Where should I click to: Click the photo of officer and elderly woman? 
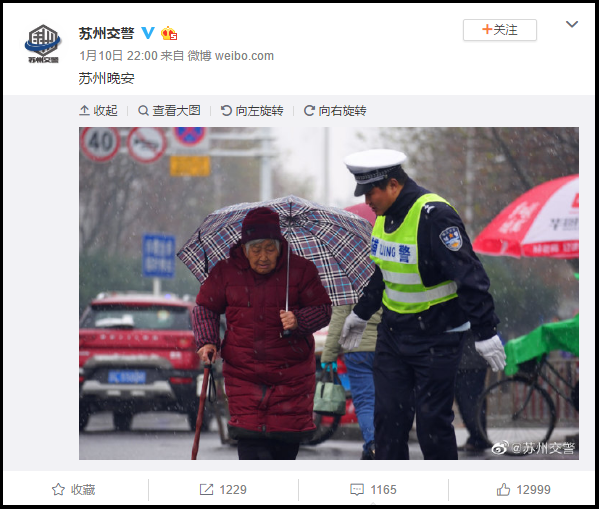pyautogui.click(x=329, y=293)
